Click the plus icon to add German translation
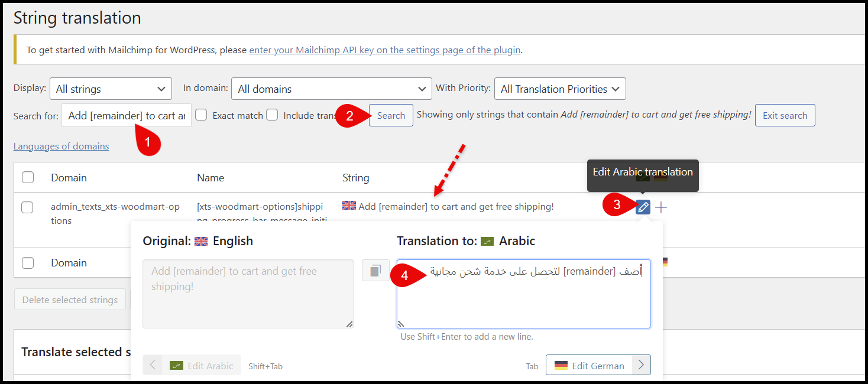The width and height of the screenshot is (868, 384). (x=661, y=207)
